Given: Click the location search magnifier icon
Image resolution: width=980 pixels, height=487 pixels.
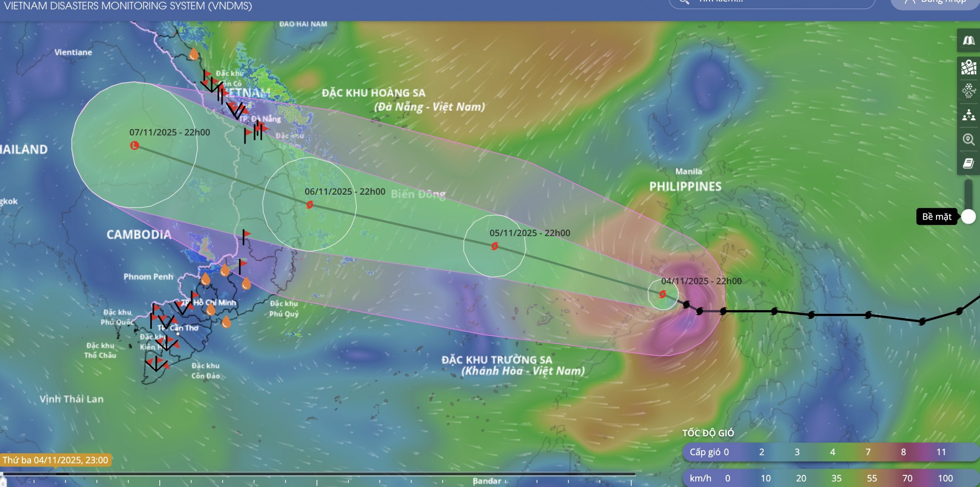Looking at the screenshot, I should click(969, 139).
